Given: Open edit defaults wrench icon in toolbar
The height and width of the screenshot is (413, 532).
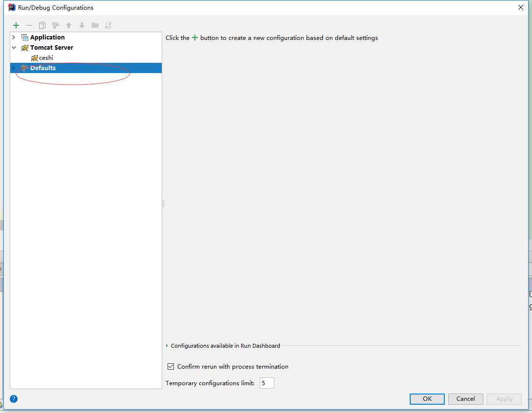Looking at the screenshot, I should (56, 25).
